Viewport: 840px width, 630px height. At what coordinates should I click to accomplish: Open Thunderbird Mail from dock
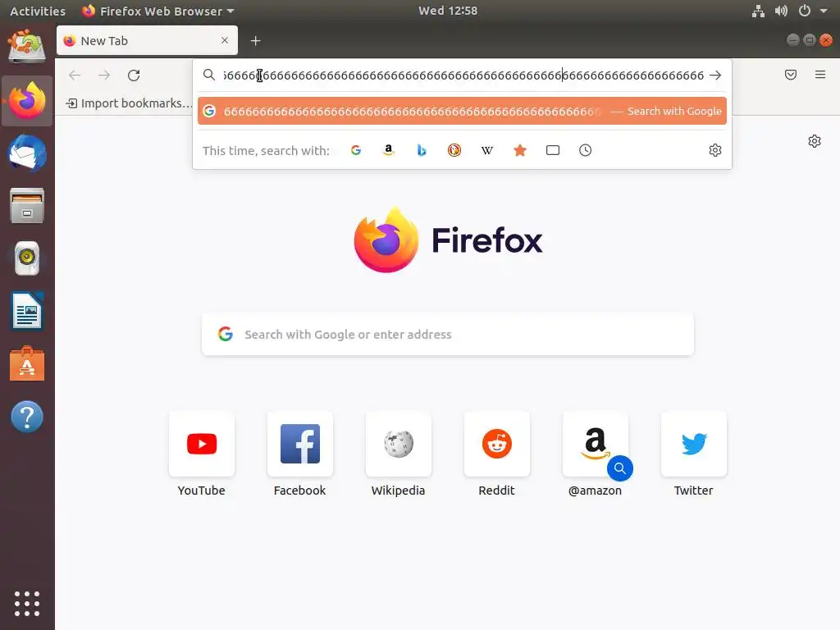[x=27, y=153]
